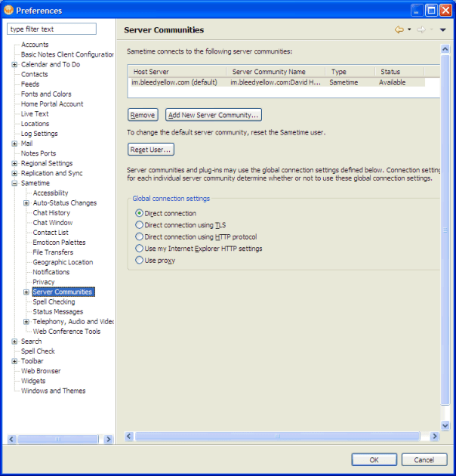The image size is (456, 476).
Task: Collapse the Sametime tree node
Action: [14, 183]
